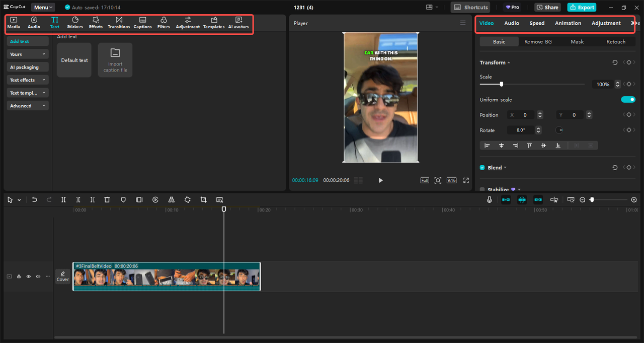Click the freeze frame icon

pyautogui.click(x=139, y=200)
